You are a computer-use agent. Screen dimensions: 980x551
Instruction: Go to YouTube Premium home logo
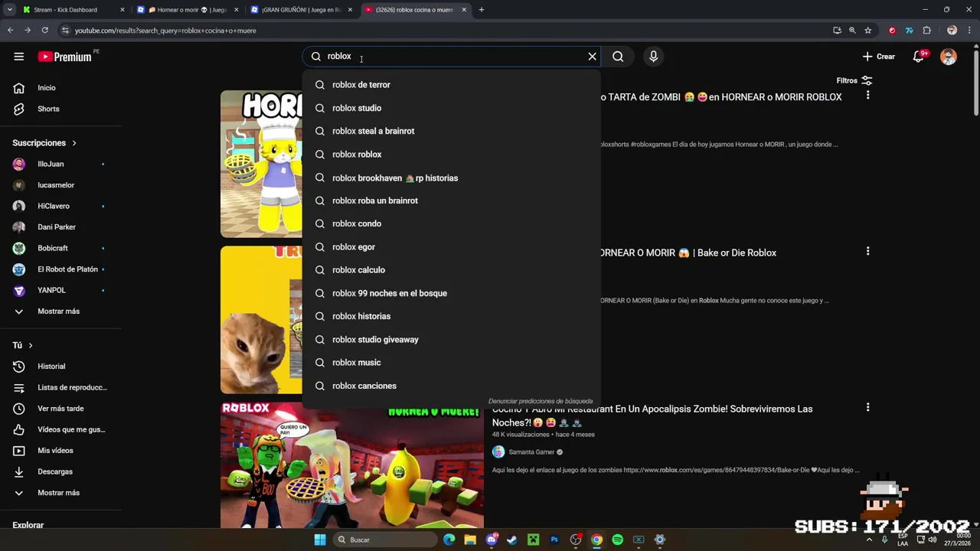tap(64, 57)
